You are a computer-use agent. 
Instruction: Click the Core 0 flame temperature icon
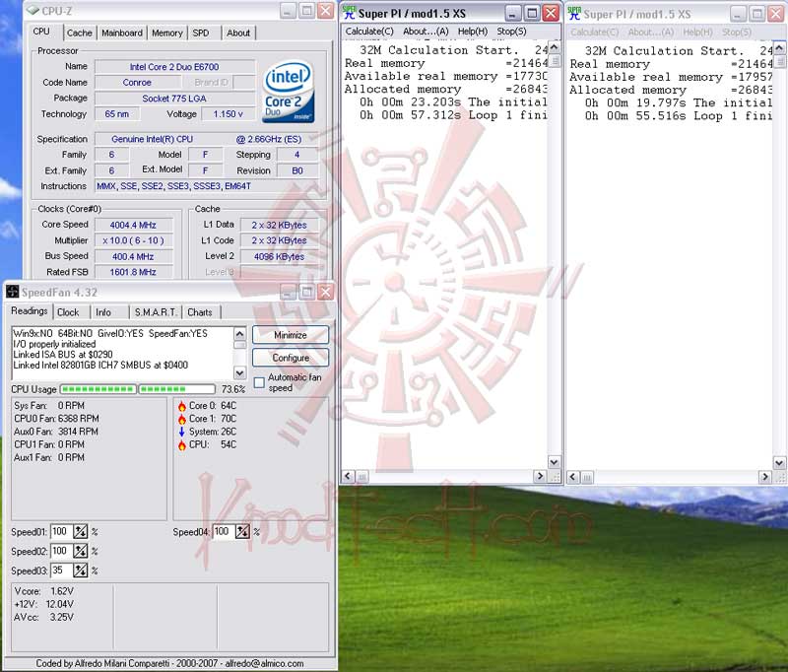click(182, 406)
